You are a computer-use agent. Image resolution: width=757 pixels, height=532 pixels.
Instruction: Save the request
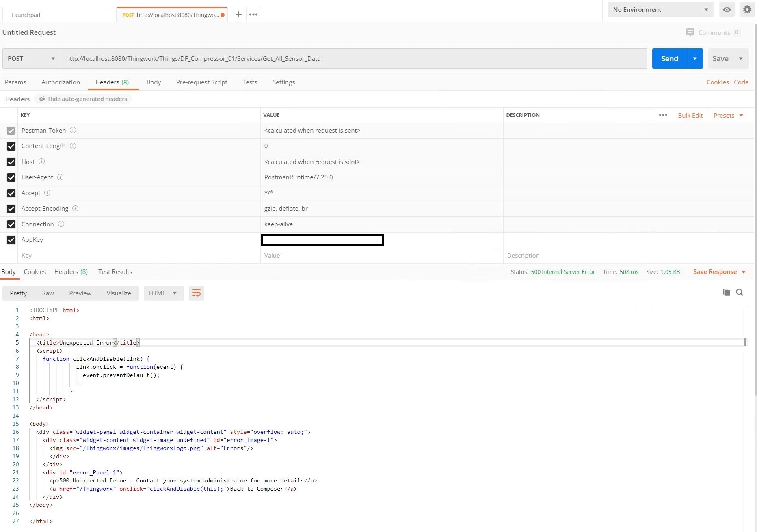[x=720, y=58]
